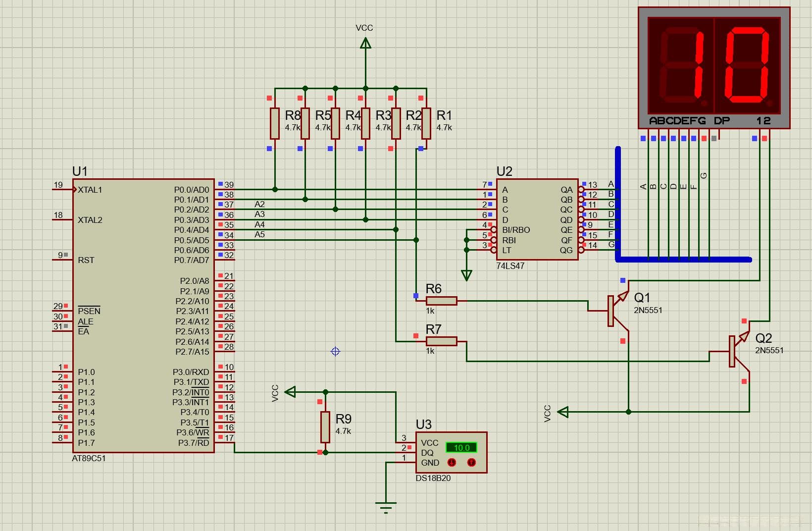Select resistor R2 symbol
Image resolution: width=812 pixels, height=531 pixels.
click(x=396, y=123)
